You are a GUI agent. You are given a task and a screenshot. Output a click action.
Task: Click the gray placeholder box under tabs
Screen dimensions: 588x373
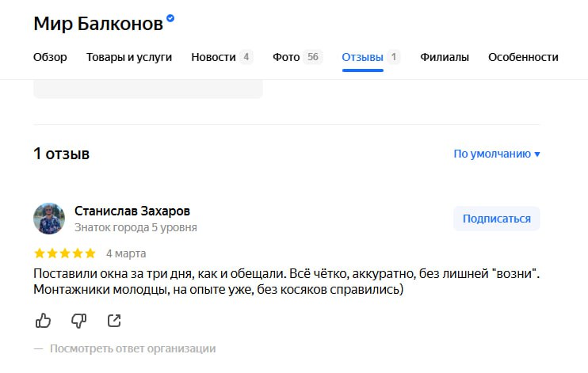[148, 89]
